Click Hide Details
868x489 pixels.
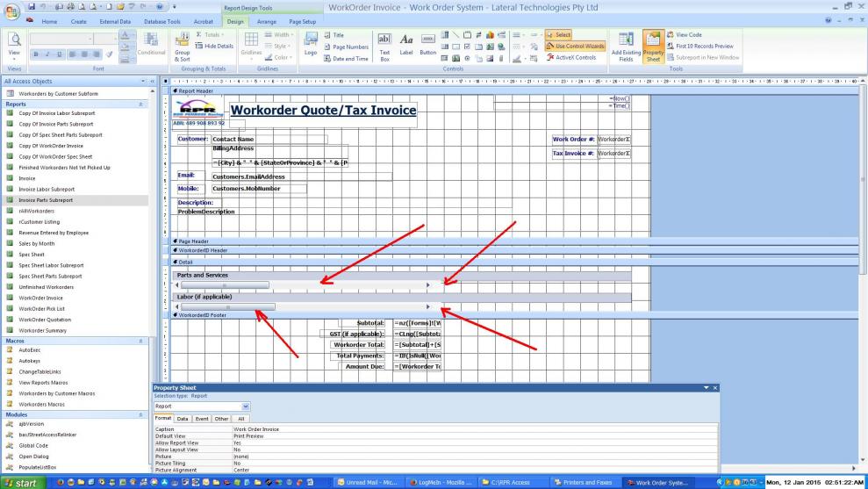pyautogui.click(x=214, y=46)
